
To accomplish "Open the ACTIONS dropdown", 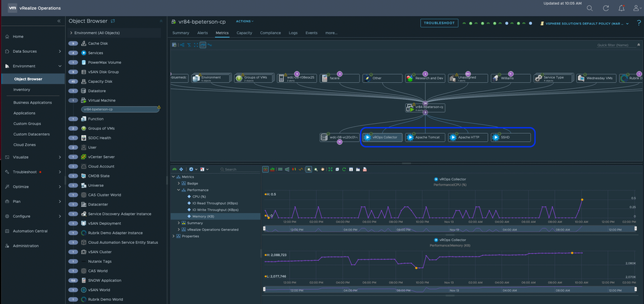I will point(245,21).
